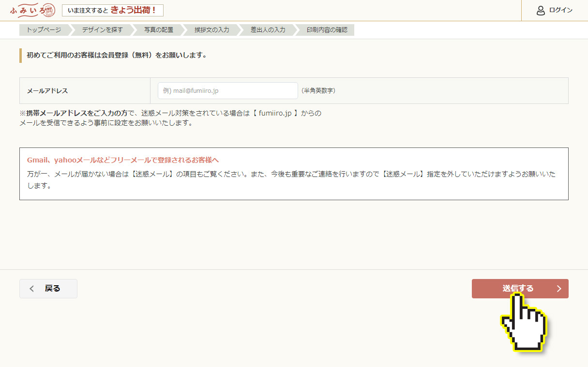Click the right chevron on 送信する button

tap(559, 289)
